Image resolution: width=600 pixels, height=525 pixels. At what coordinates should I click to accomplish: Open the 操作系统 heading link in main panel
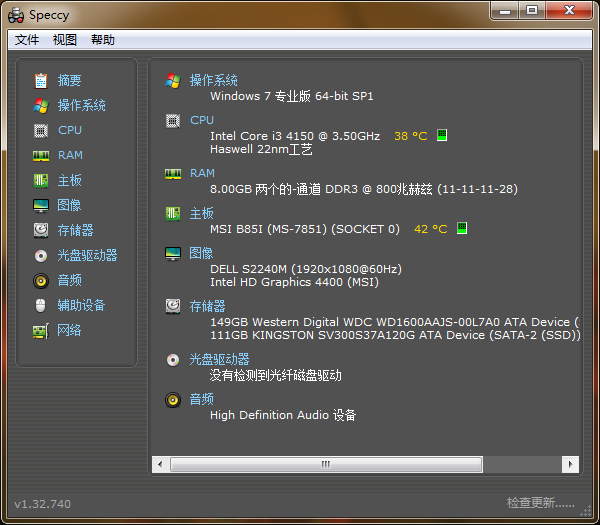tap(214, 80)
